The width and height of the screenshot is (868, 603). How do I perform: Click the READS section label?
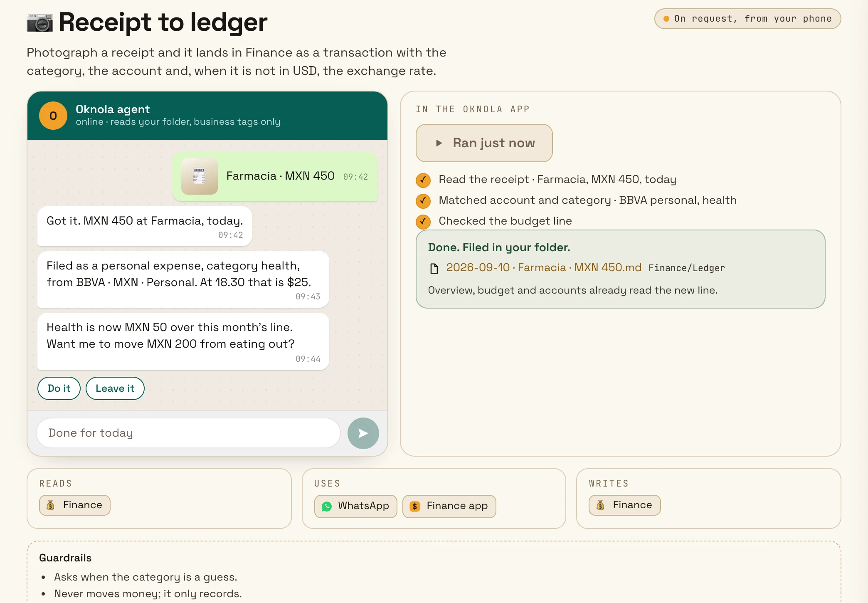click(56, 483)
